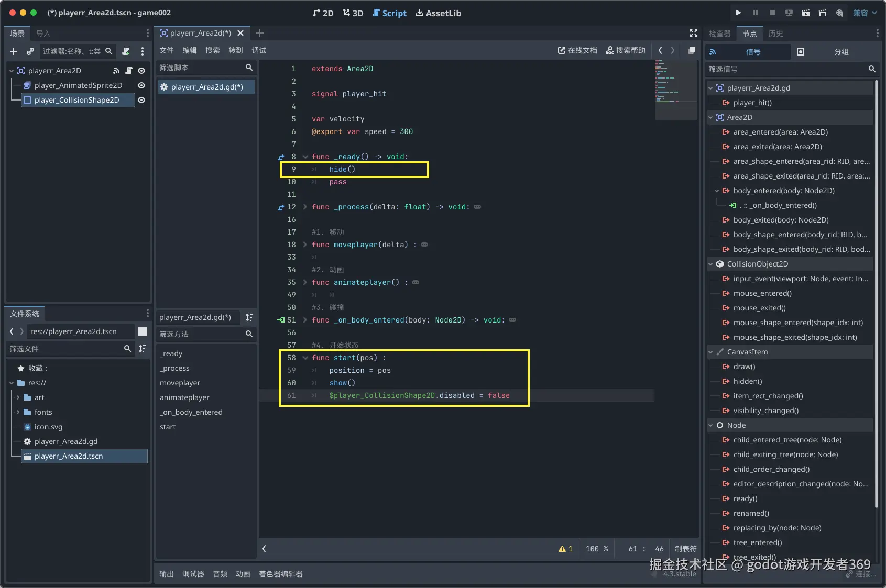This screenshot has width=886, height=588.
Task: Expand the art folder in FileSystem
Action: tap(18, 397)
